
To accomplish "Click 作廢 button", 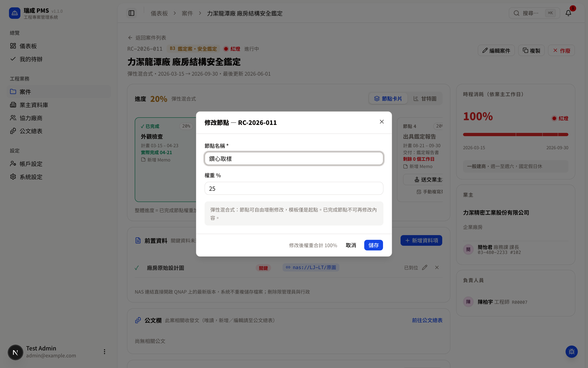I will click(561, 50).
